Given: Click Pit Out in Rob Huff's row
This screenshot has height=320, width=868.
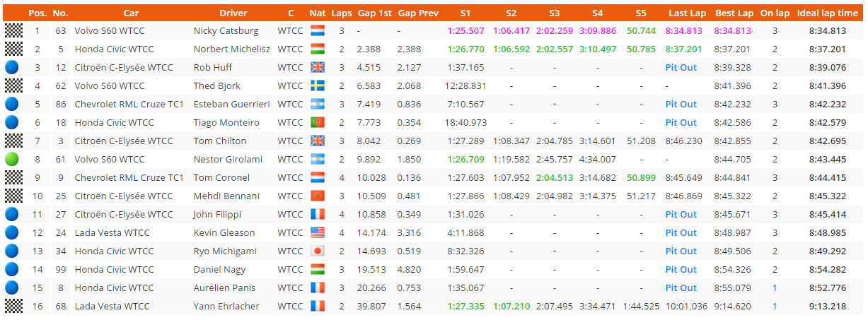Looking at the screenshot, I should click(x=681, y=67).
